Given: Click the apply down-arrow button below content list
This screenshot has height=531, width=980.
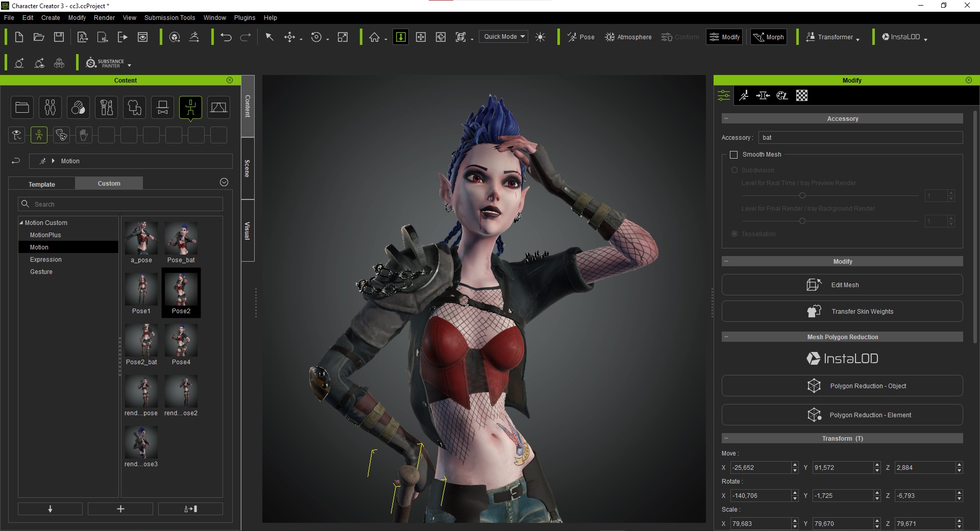Looking at the screenshot, I should [x=50, y=509].
